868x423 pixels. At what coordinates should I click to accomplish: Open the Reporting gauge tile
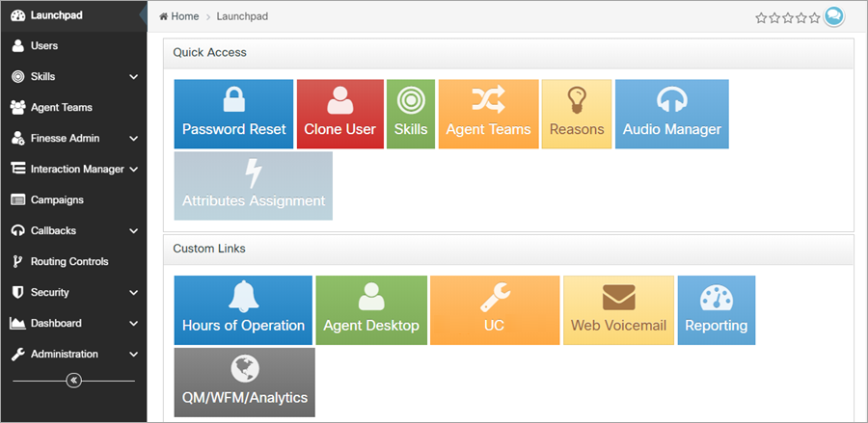click(x=716, y=310)
